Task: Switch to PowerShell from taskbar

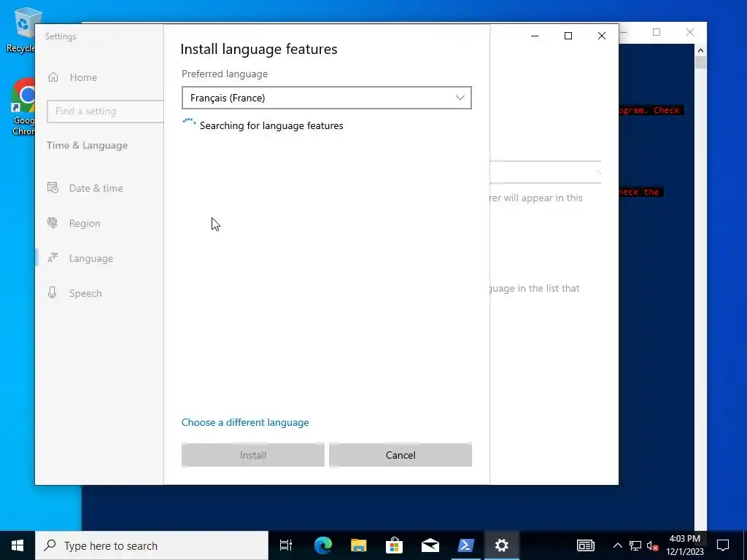Action: 465,545
